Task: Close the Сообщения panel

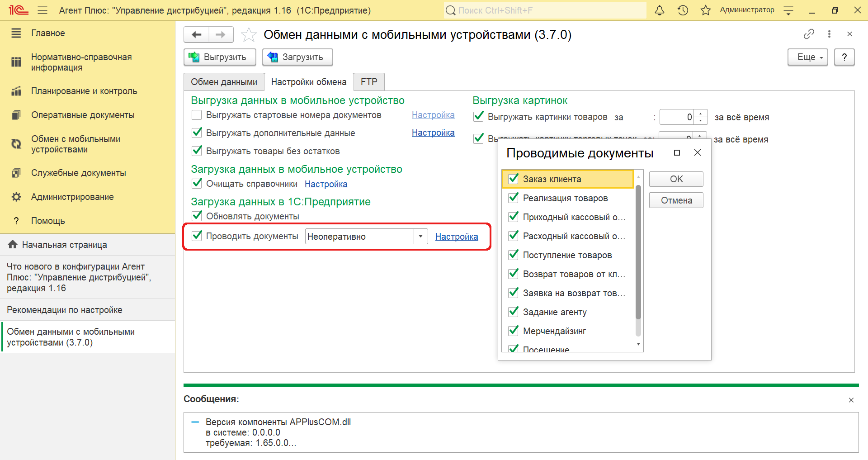Action: pyautogui.click(x=851, y=400)
